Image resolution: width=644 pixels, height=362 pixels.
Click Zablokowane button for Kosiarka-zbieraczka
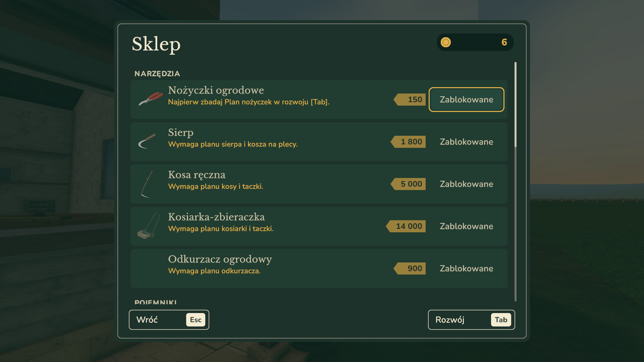(x=466, y=226)
